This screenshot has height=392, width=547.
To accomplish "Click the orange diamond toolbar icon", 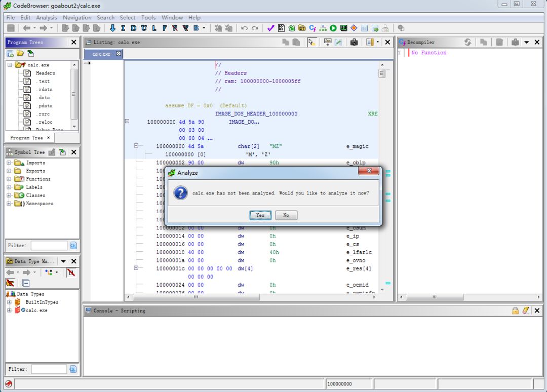I will pyautogui.click(x=354, y=28).
